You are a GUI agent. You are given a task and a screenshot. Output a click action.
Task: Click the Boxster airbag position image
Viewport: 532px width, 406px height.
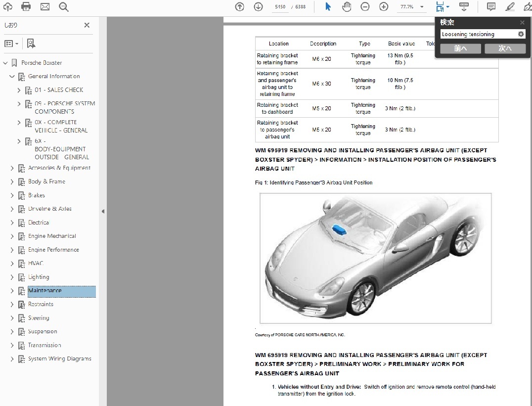pyautogui.click(x=376, y=258)
